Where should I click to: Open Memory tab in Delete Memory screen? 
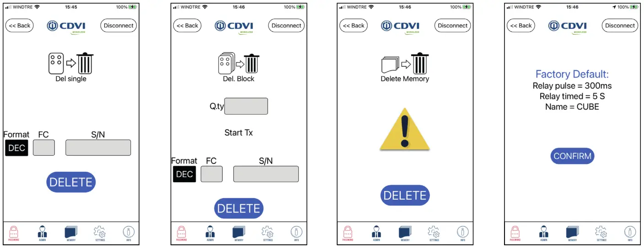pos(405,233)
